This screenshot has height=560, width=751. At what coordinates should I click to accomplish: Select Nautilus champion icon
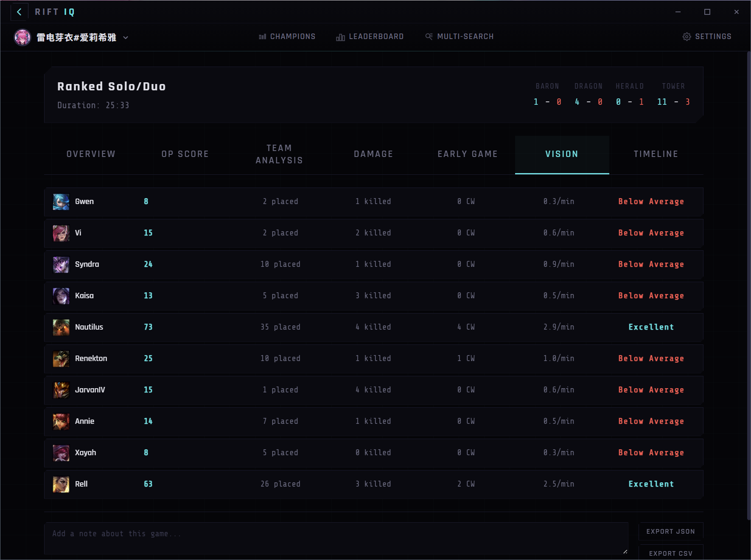coord(61,327)
